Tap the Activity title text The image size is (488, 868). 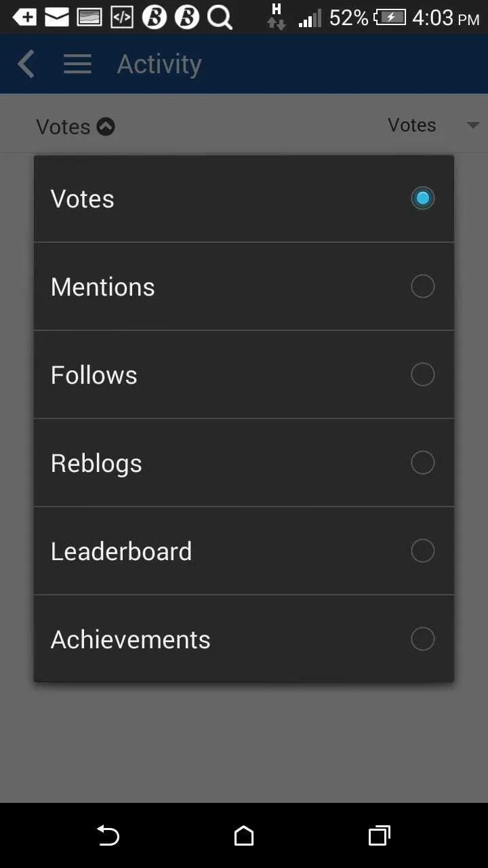point(159,64)
